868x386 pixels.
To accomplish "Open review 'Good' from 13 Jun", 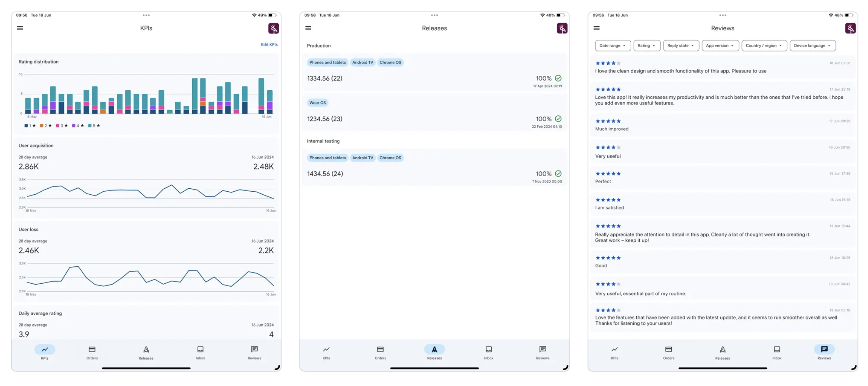I will 722,262.
